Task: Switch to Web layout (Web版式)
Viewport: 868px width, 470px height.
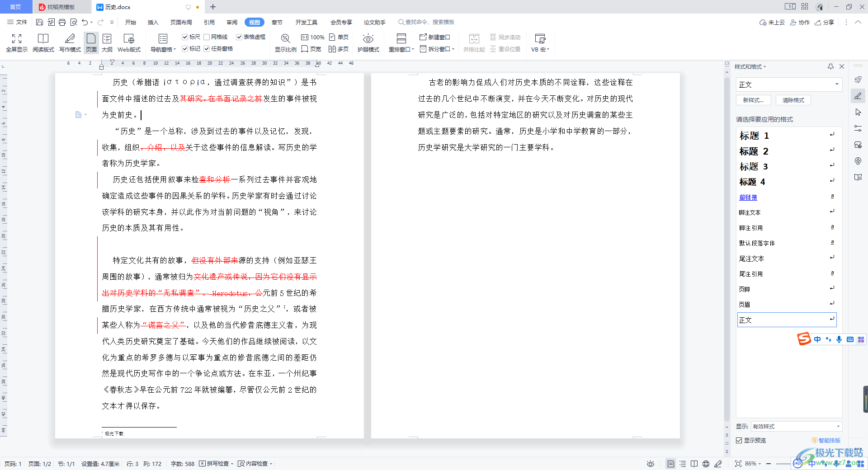Action: [129, 43]
